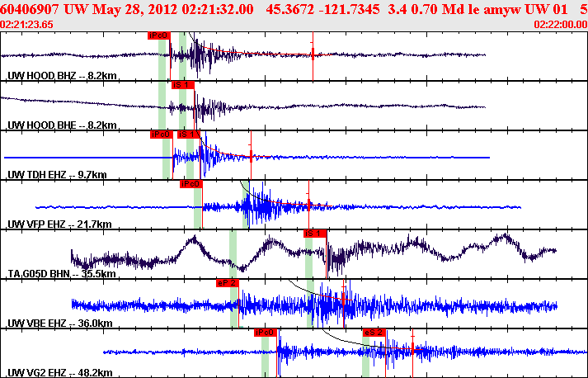Click the event ID 60406907 in header

[x=31, y=9]
